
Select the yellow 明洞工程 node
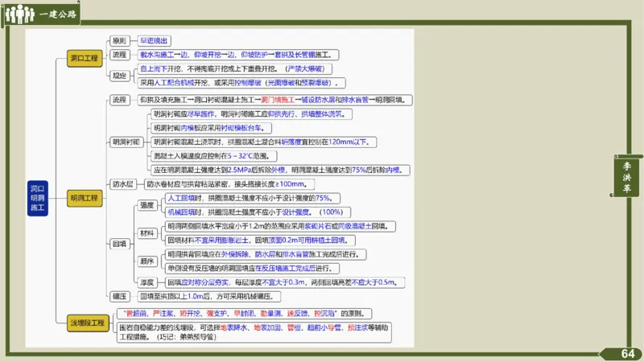coord(85,198)
